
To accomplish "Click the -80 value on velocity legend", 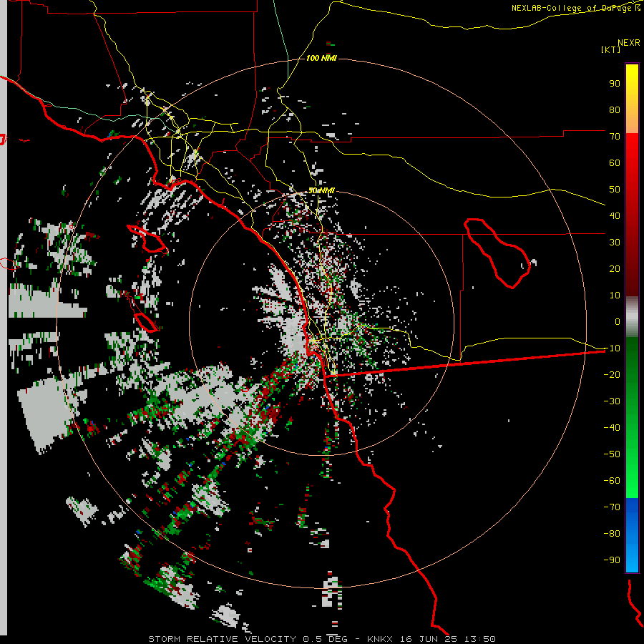I will 612,534.
